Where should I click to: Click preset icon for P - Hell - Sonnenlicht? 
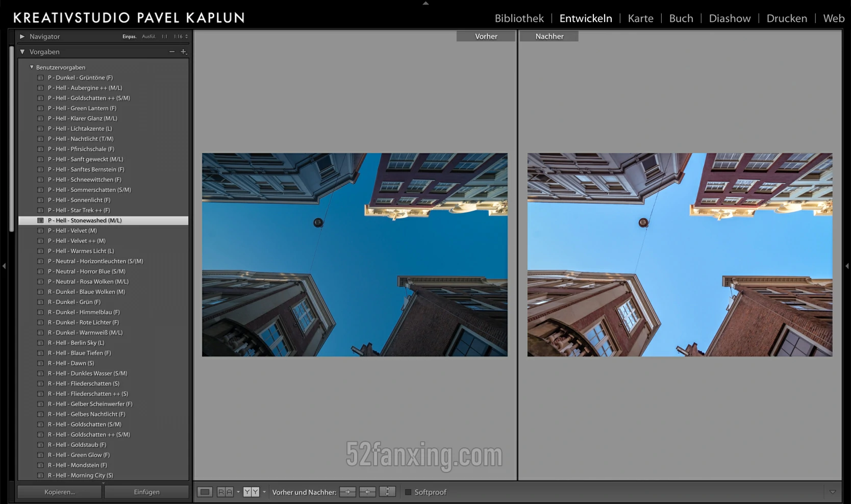point(40,200)
